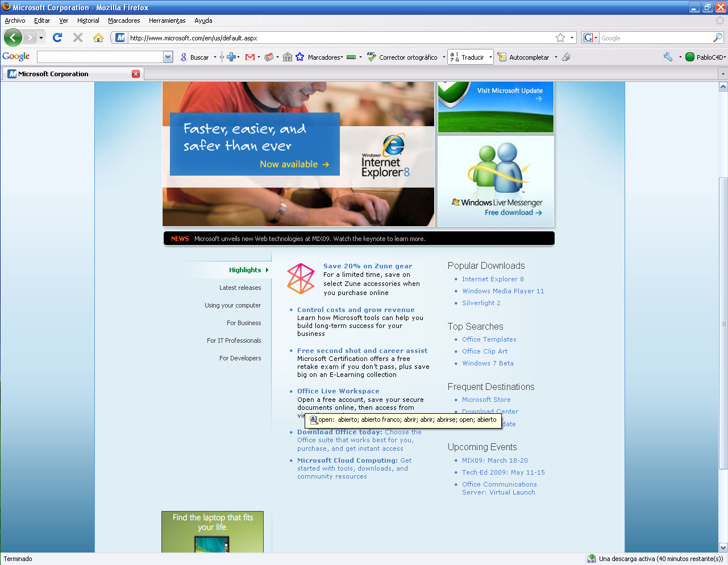
Task: Expand the Corrector ortográfico dropdown arrow
Action: click(x=444, y=57)
